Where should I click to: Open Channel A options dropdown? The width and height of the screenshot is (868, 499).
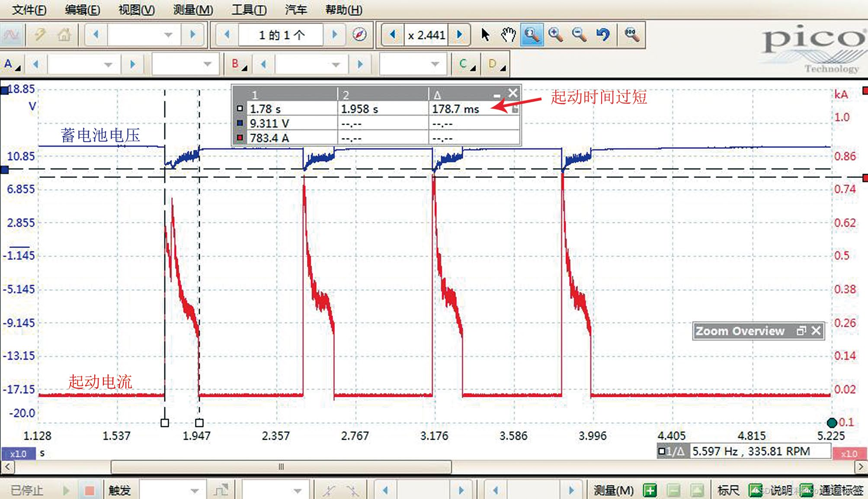click(12, 65)
